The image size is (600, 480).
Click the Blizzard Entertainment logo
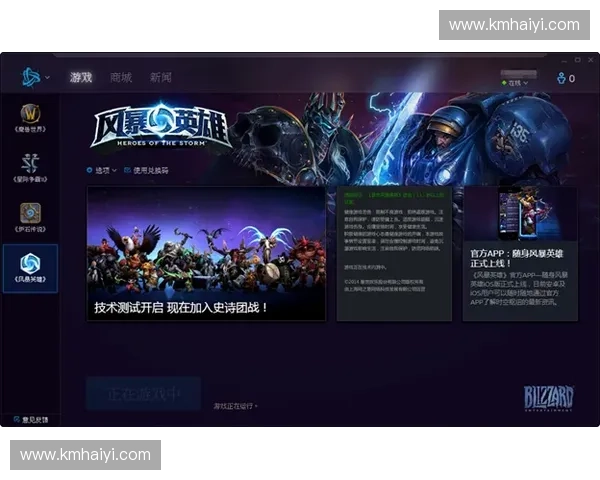point(548,397)
